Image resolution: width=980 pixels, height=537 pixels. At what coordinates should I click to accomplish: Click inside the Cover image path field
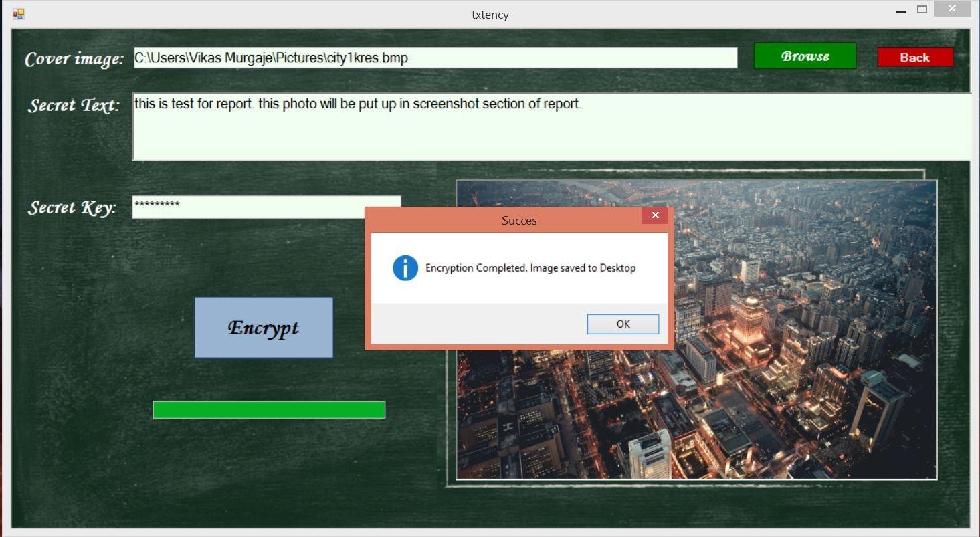click(435, 58)
